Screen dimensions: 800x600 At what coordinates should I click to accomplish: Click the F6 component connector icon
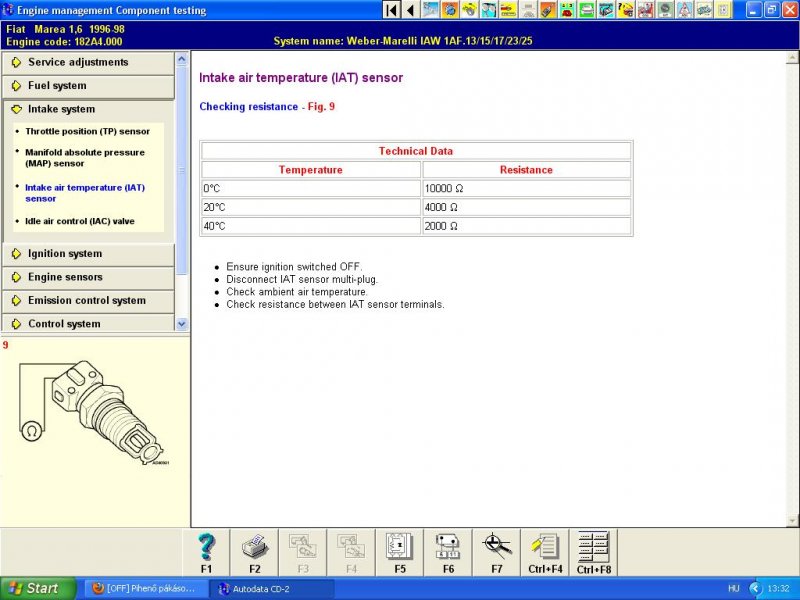[x=448, y=553]
